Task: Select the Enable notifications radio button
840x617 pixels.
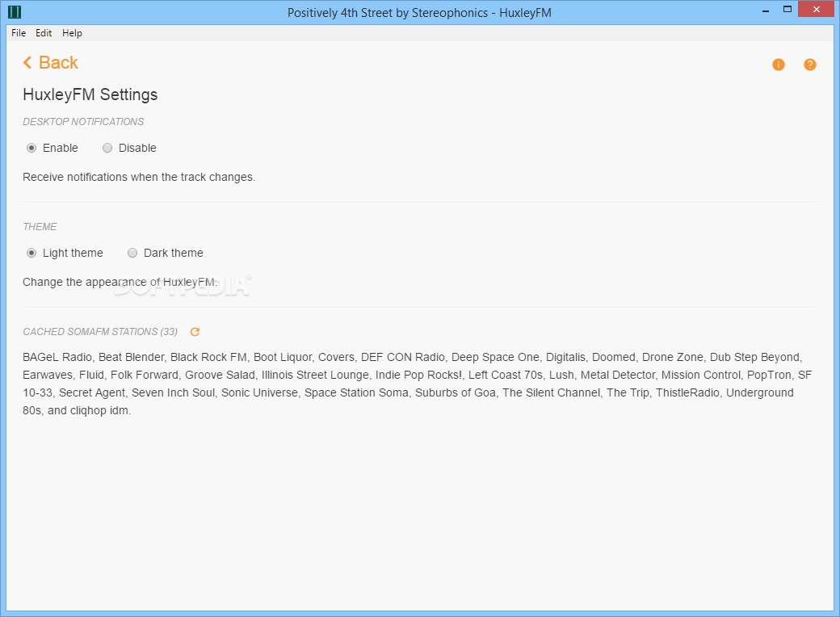Action: (31, 148)
